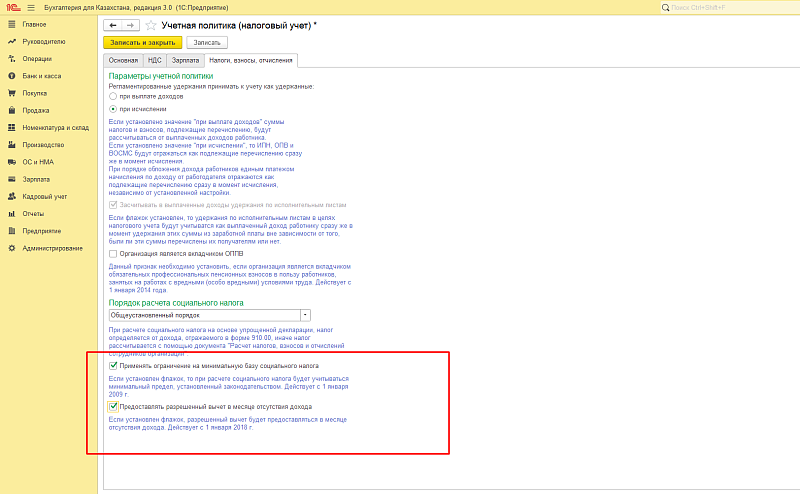This screenshot has height=494, width=800.
Task: Open the Администрирование gear section
Action: (x=52, y=248)
